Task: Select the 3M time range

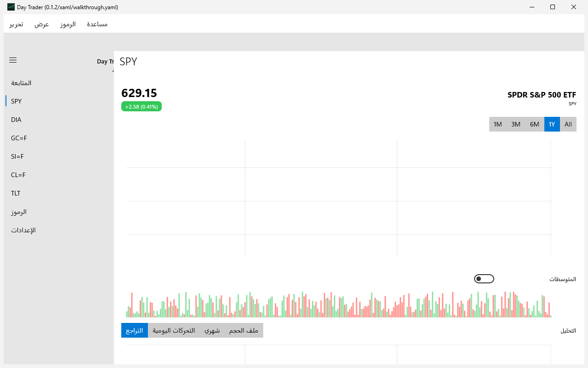Action: coord(516,124)
